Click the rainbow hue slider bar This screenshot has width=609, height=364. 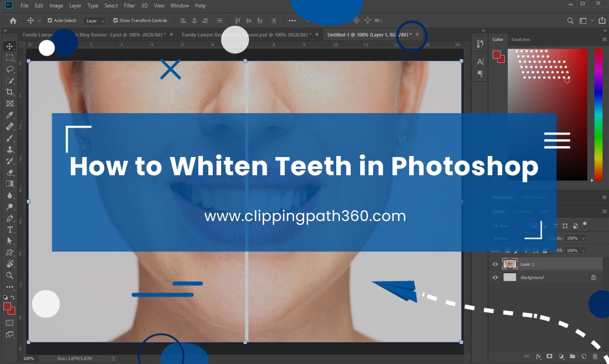tap(599, 114)
